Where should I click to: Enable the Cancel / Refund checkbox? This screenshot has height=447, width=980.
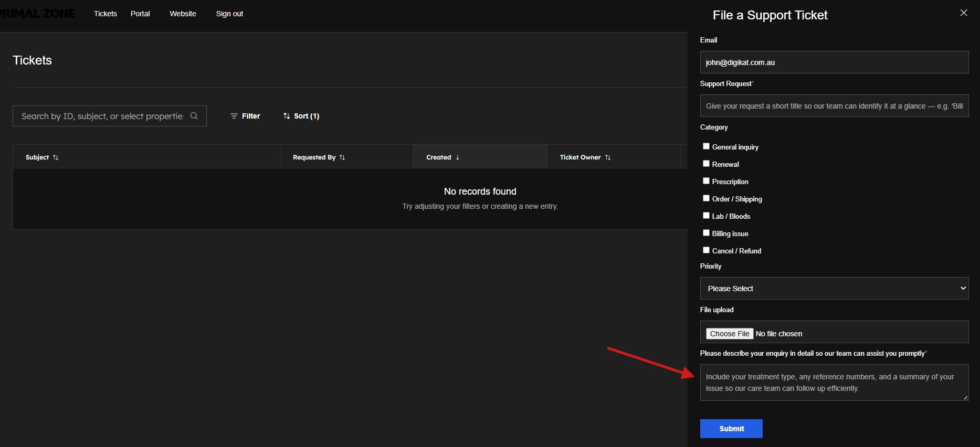tap(706, 250)
